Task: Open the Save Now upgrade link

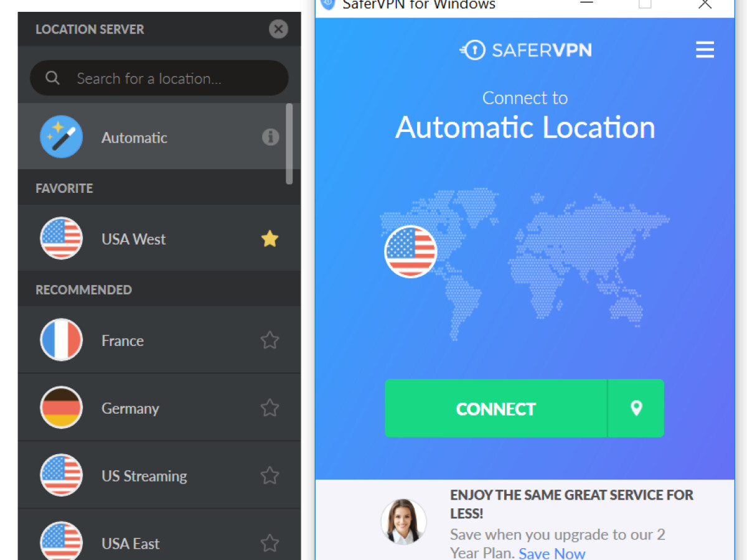Action: coord(552,553)
